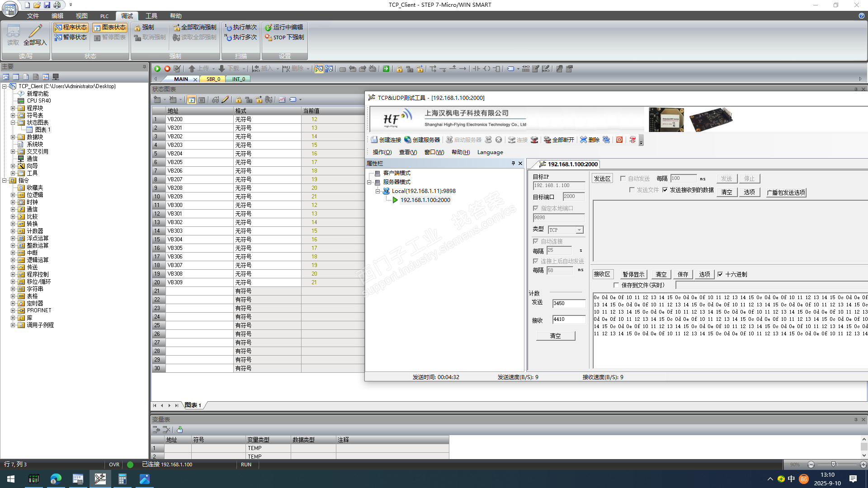Screen dimensions: 868x488
Task: Click 全部断开 icon in TCP tool
Action: tap(547, 140)
